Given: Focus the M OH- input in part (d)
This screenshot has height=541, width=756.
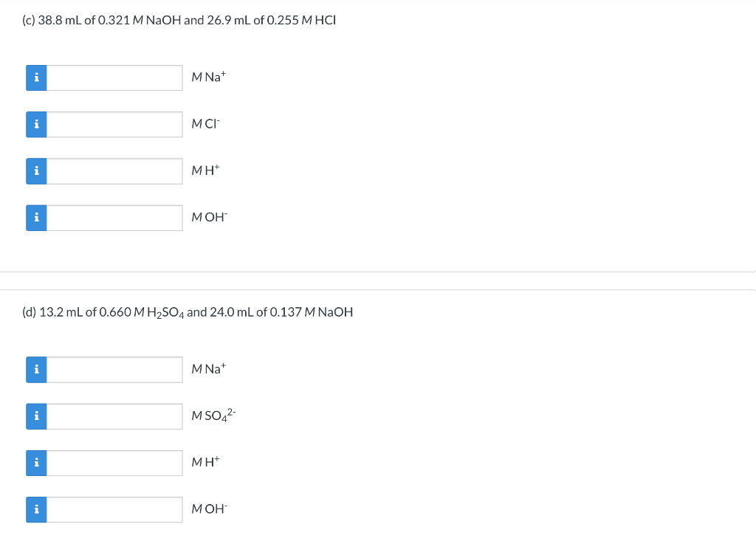Looking at the screenshot, I should (114, 510).
